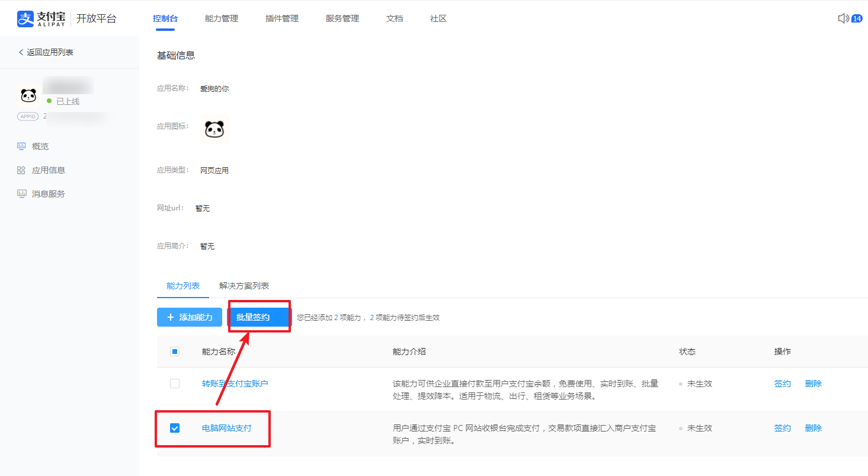Click the 消息服务 monitor icon

21,194
